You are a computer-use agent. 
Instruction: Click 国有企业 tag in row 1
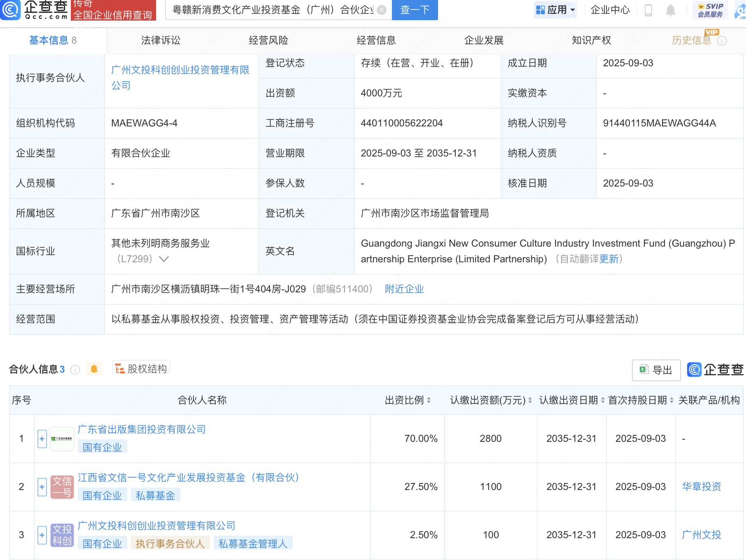pyautogui.click(x=102, y=447)
